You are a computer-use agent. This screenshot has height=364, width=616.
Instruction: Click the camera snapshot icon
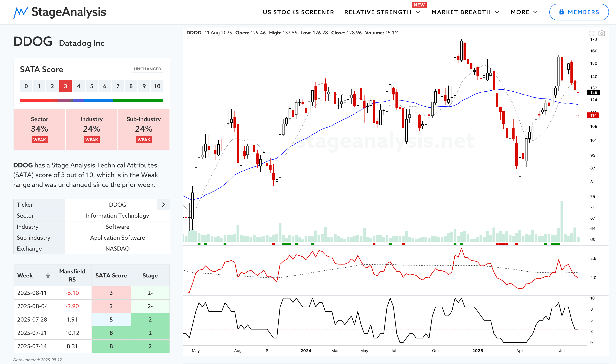[601, 33]
